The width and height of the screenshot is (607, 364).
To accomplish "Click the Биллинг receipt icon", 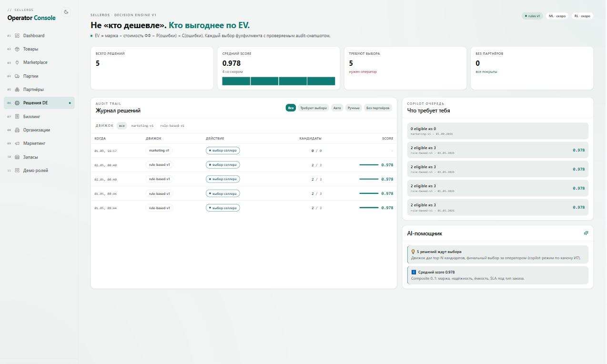I will pyautogui.click(x=17, y=116).
